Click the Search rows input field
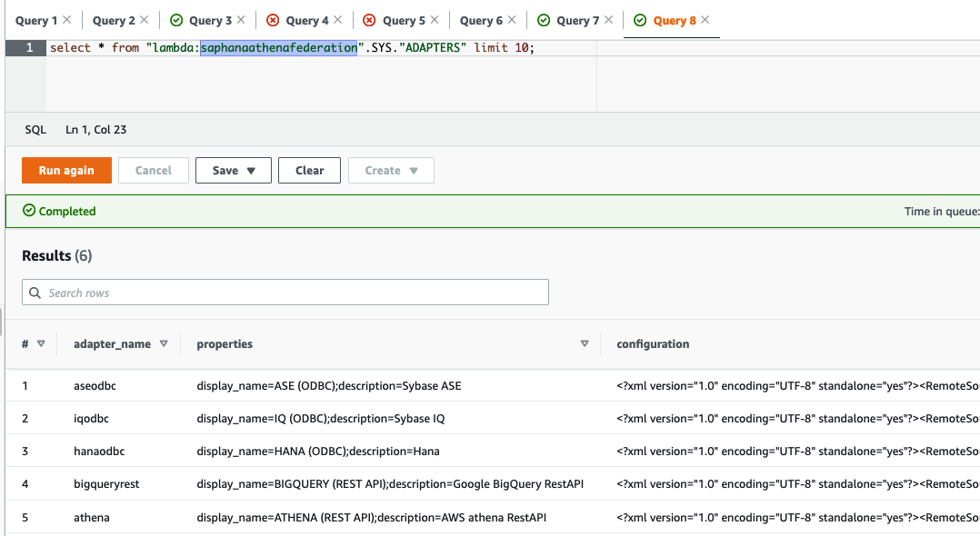The height and width of the screenshot is (536, 980). 285,293
